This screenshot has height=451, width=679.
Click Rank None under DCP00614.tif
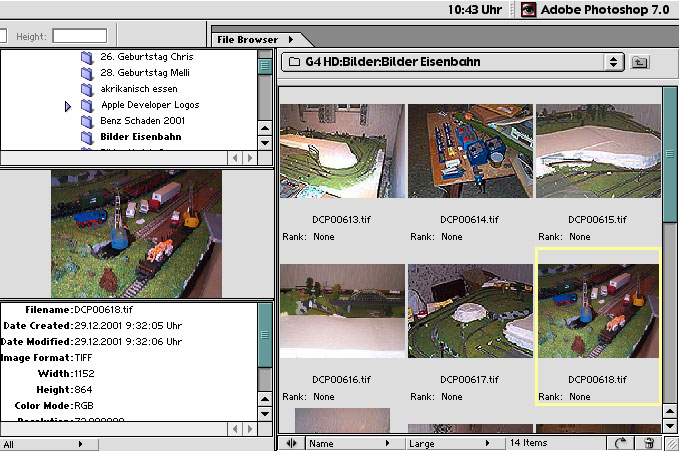(436, 237)
